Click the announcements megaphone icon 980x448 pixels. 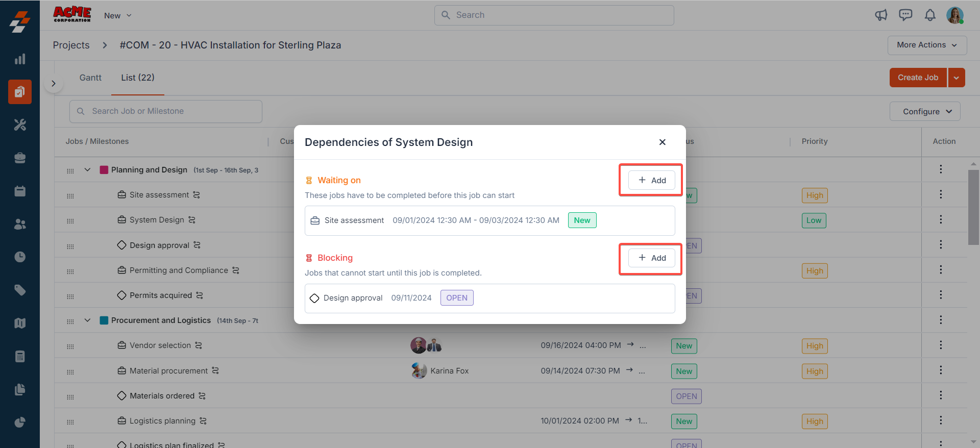881,15
